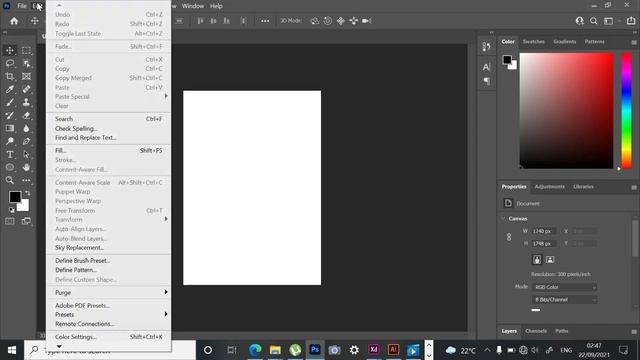Toggle the width-height link chain icon
This screenshot has width=640, height=360.
pyautogui.click(x=509, y=237)
